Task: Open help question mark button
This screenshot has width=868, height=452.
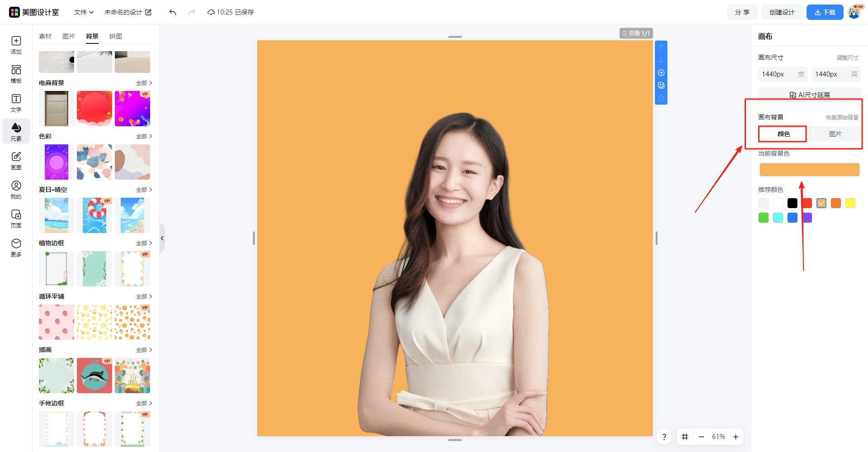Action: coord(664,437)
